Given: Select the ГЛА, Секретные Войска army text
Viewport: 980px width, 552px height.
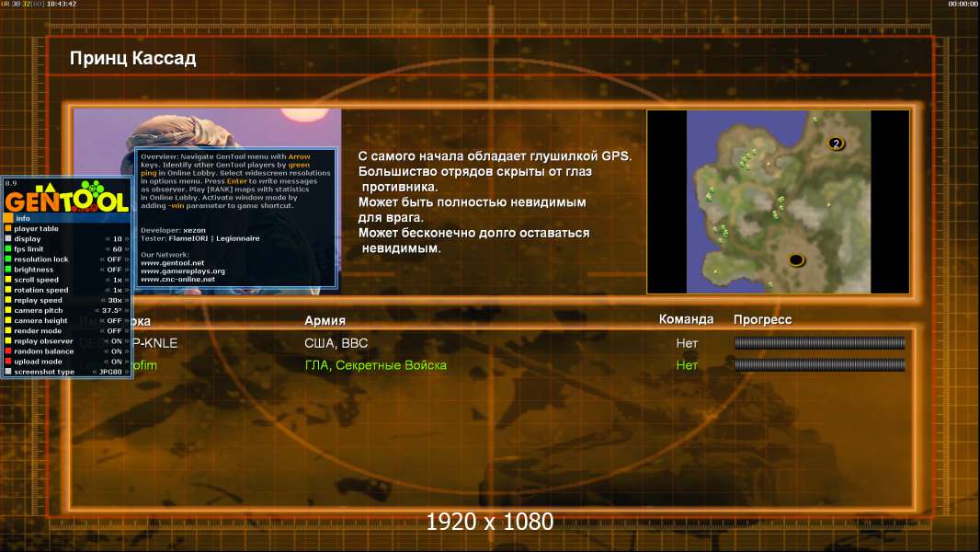Looking at the screenshot, I should 376,365.
